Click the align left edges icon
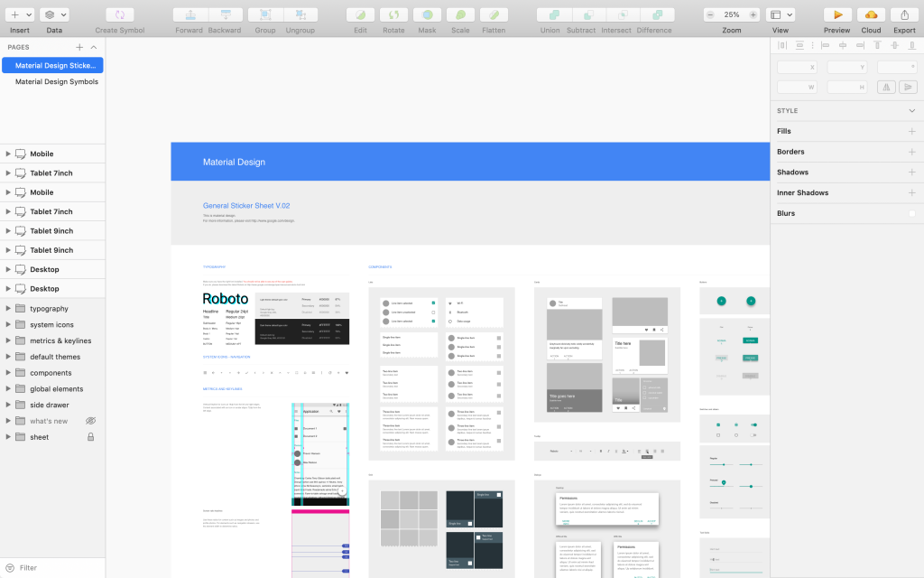Image resolution: width=924 pixels, height=578 pixels. [x=826, y=45]
